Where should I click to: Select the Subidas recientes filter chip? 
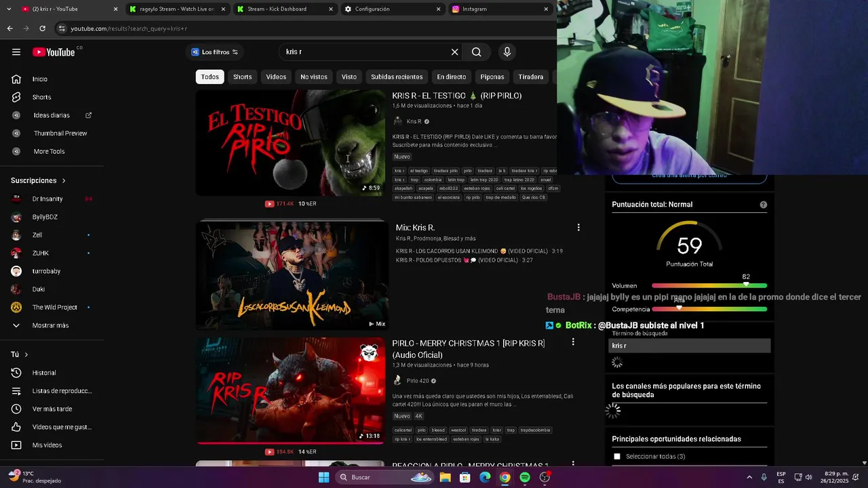(397, 77)
